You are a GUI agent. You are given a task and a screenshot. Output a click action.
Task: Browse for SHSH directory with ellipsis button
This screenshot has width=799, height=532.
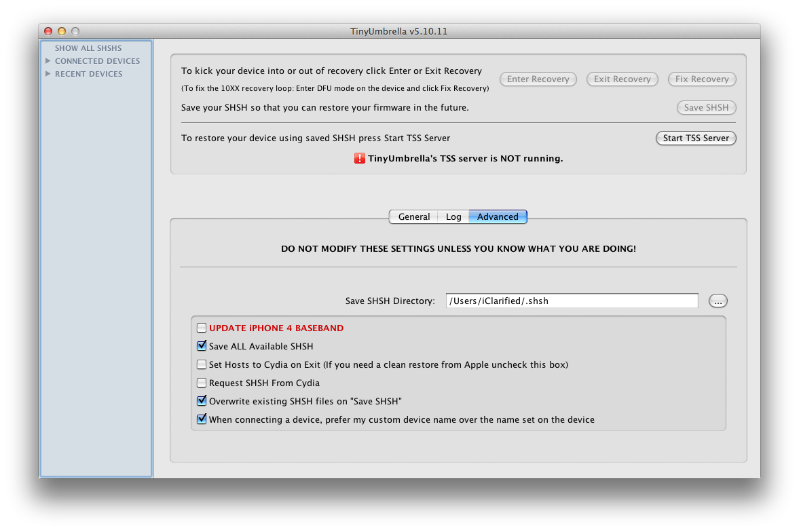[718, 301]
